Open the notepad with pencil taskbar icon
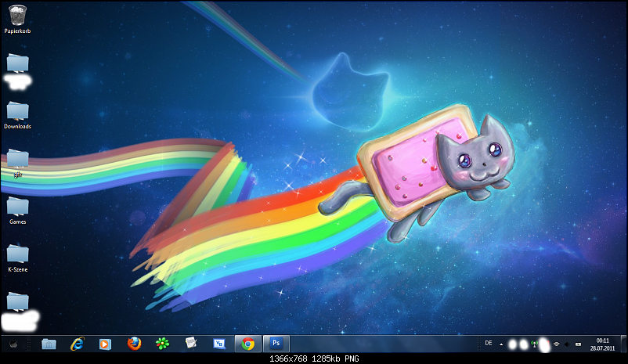Screen dimensions: 628x364 pyautogui.click(x=191, y=343)
